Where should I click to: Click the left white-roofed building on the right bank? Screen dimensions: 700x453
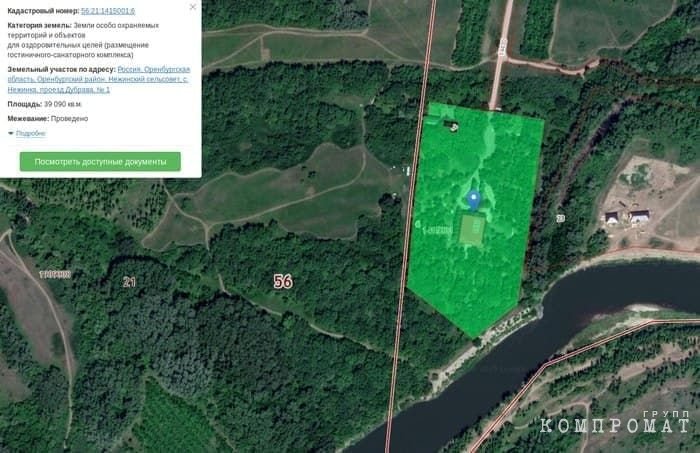[612, 217]
